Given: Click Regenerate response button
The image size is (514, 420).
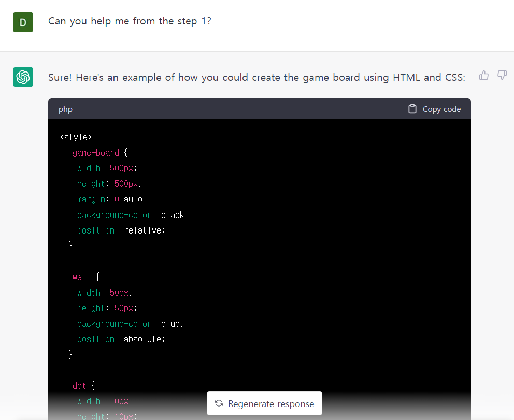Looking at the screenshot, I should [x=265, y=403].
